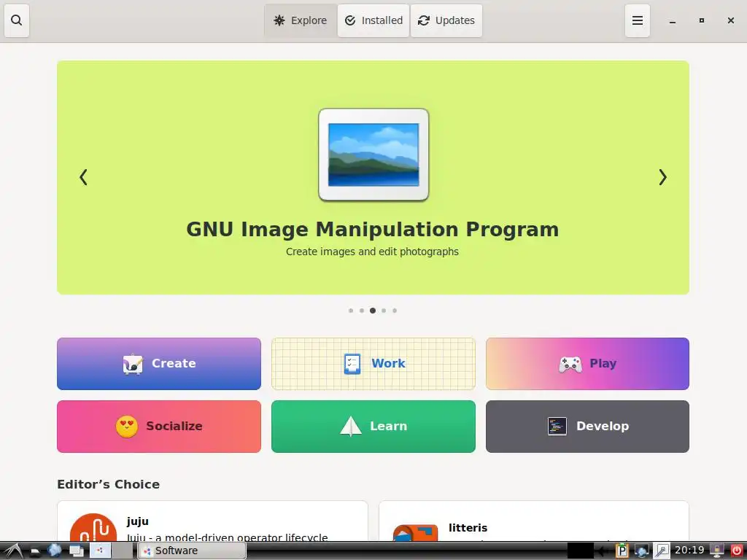Open the Create category
Viewport: 747px width, 560px height.
(159, 364)
